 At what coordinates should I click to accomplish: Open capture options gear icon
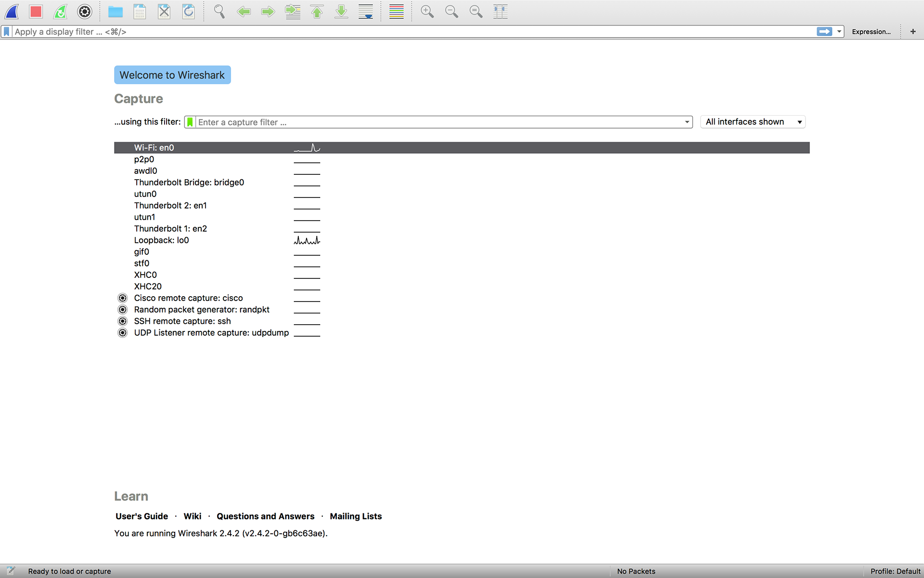tap(85, 12)
